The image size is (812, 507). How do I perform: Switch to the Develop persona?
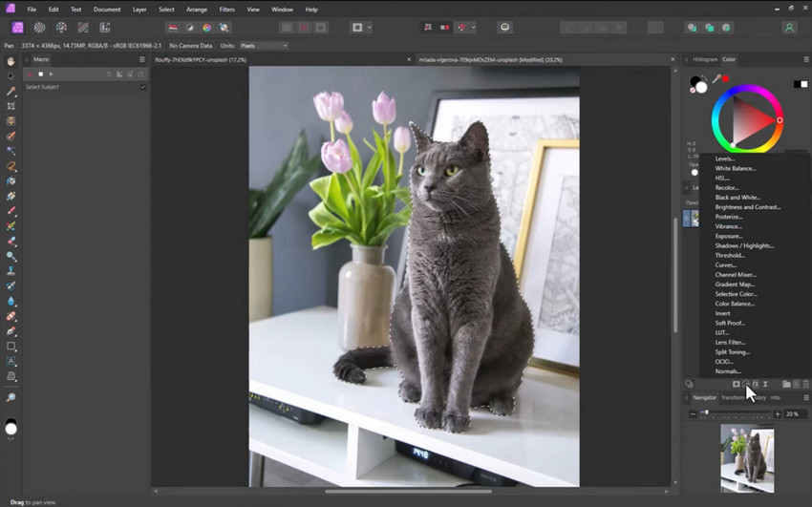(61, 28)
